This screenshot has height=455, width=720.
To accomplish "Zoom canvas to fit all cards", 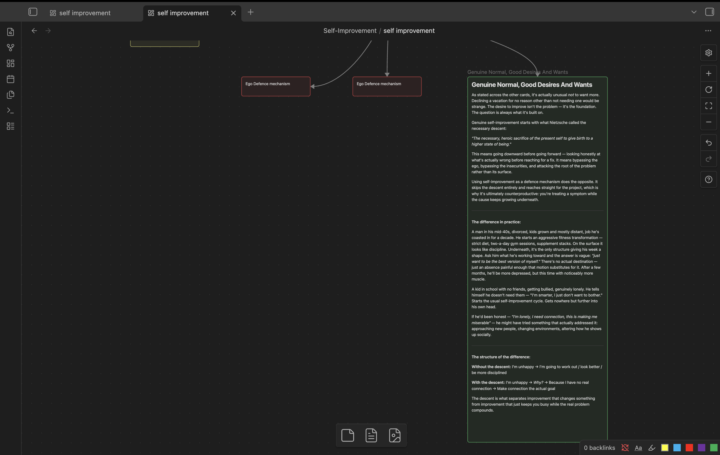I will pyautogui.click(x=709, y=106).
